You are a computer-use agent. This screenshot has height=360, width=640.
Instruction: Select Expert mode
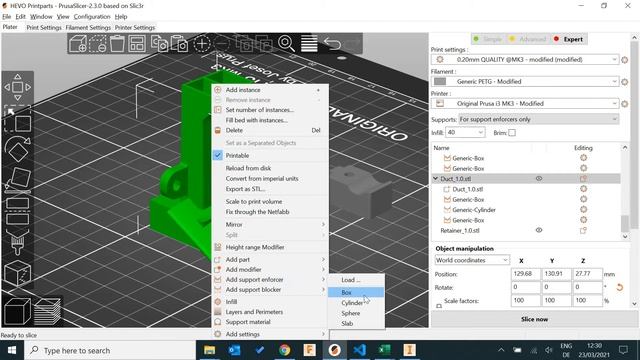[x=569, y=39]
